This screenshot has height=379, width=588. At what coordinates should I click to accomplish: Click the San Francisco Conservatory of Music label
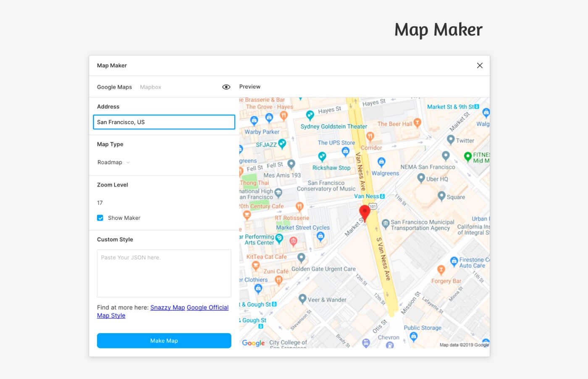pos(326,186)
